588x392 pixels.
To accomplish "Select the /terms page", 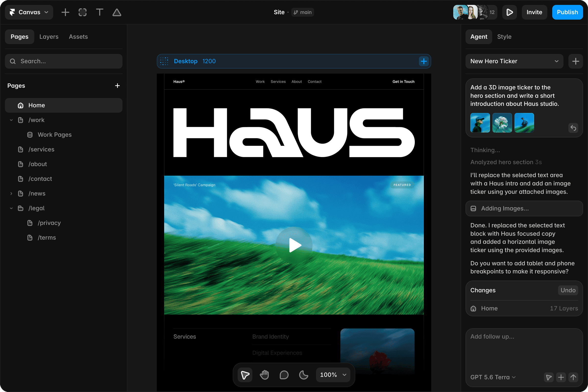I will [47, 238].
